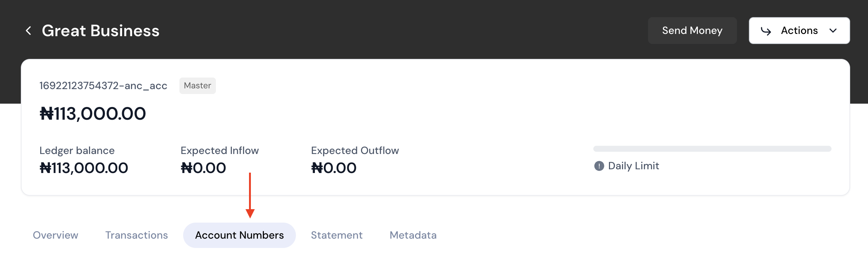Go to the Statement tab
The height and width of the screenshot is (261, 868).
(336, 235)
